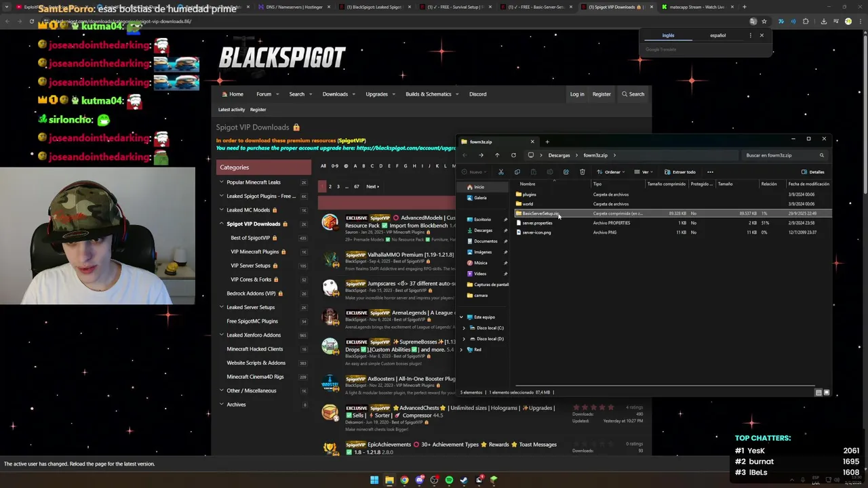Open Spotify from taskbar

point(449,480)
